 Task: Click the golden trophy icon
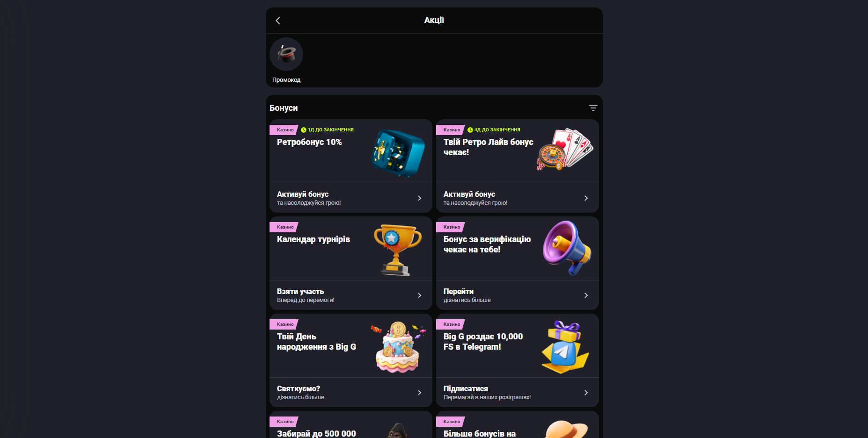point(398,250)
